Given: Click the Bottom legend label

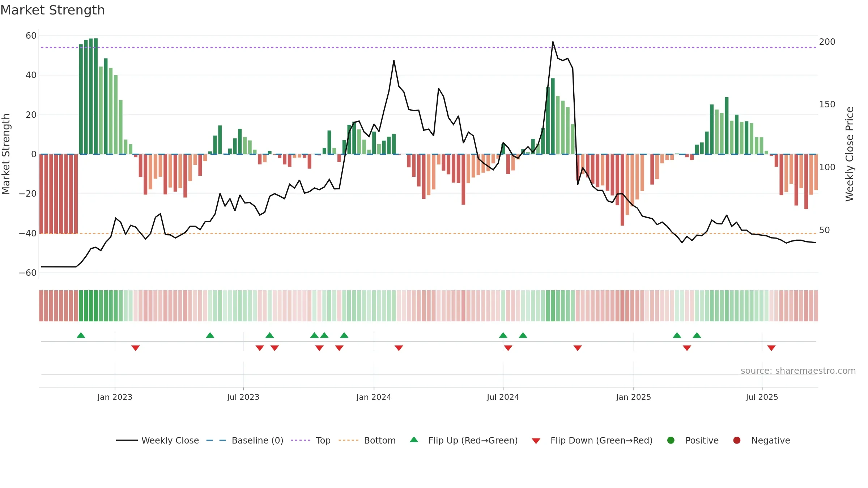Looking at the screenshot, I should point(380,440).
